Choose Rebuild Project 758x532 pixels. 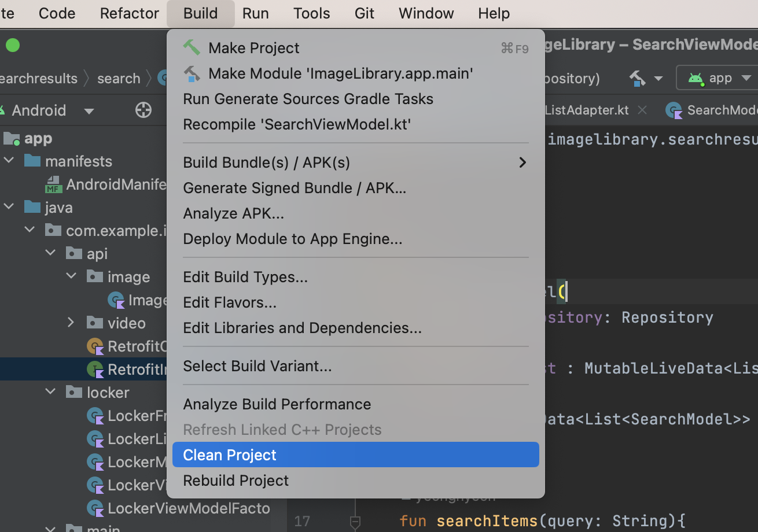356,481
